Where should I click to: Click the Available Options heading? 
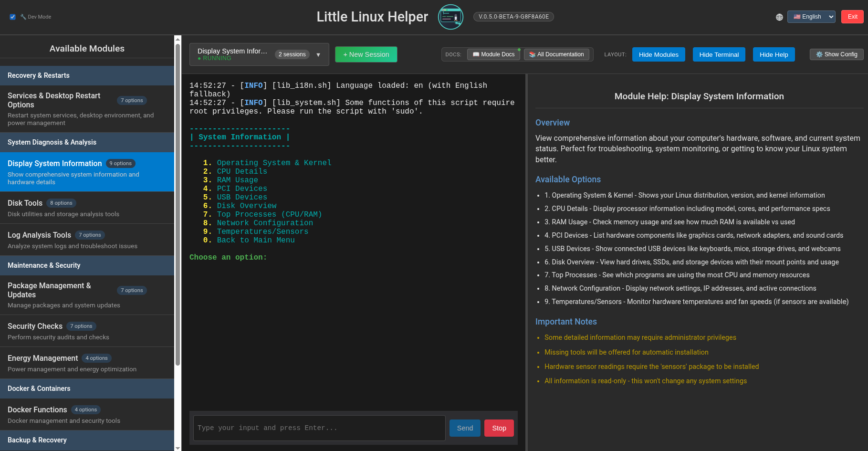568,179
